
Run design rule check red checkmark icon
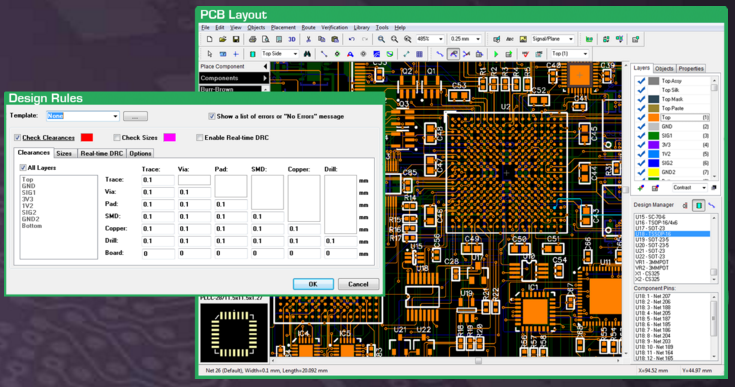[x=525, y=54]
